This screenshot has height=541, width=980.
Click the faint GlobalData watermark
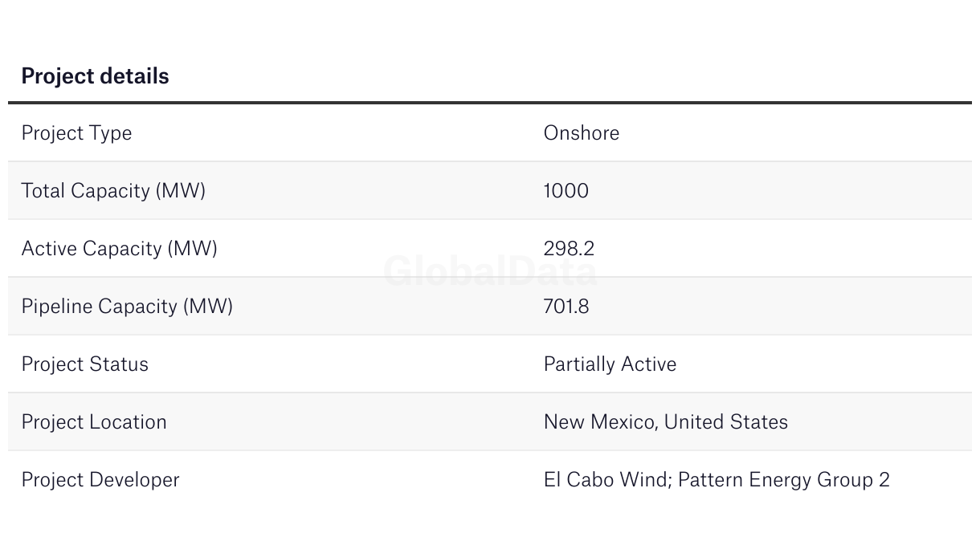point(490,271)
